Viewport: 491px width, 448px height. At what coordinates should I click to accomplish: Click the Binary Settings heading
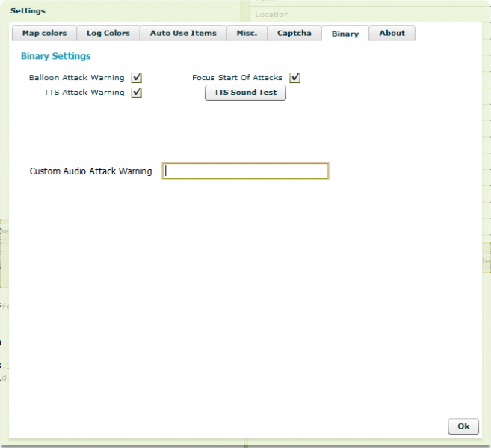click(56, 56)
